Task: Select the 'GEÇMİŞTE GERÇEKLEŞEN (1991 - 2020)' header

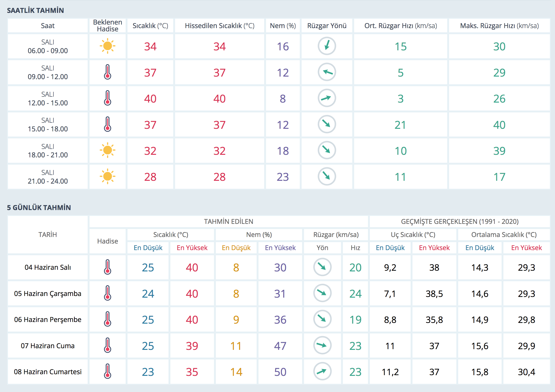Action: pos(460,222)
